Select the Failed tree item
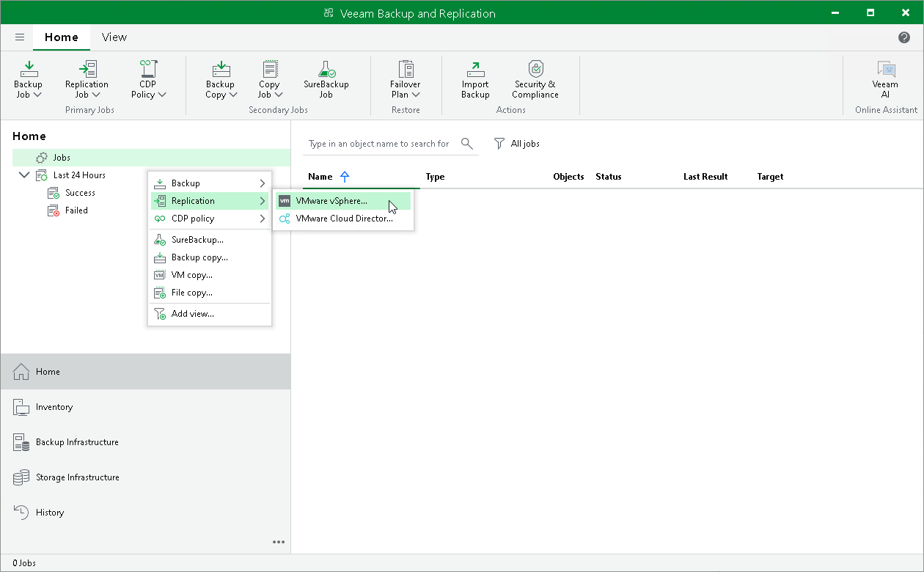Viewport: 924px width, 572px height. [76, 210]
